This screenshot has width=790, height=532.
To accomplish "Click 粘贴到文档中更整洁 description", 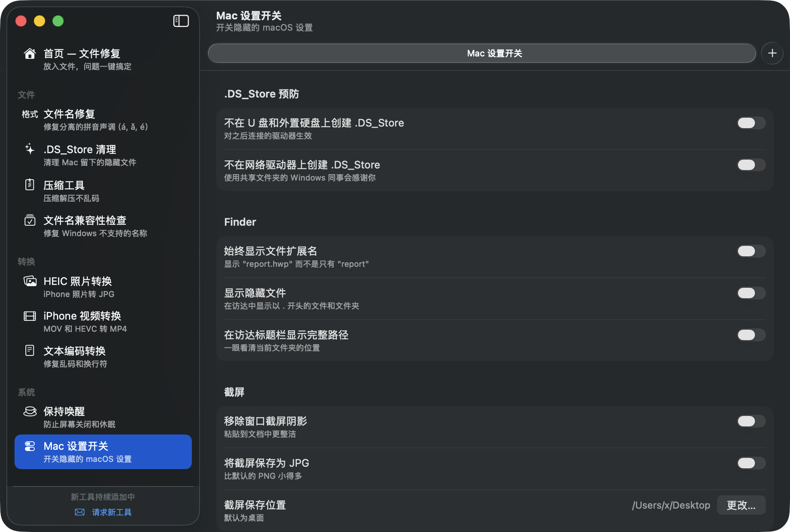I will pos(260,434).
